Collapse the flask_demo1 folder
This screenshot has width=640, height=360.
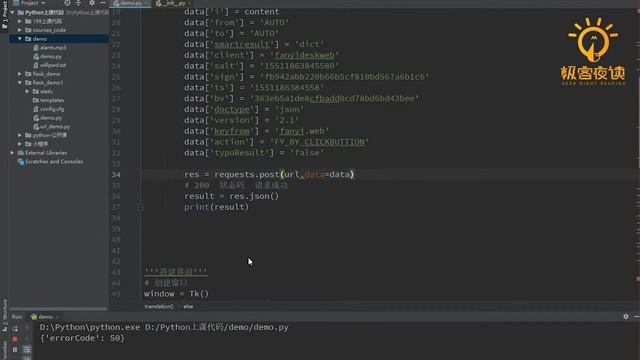click(20, 82)
